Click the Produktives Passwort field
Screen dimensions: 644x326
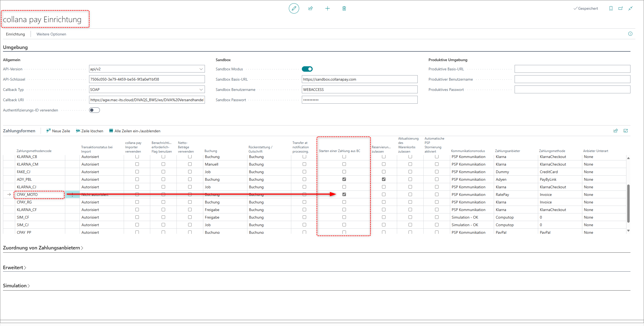(572, 90)
